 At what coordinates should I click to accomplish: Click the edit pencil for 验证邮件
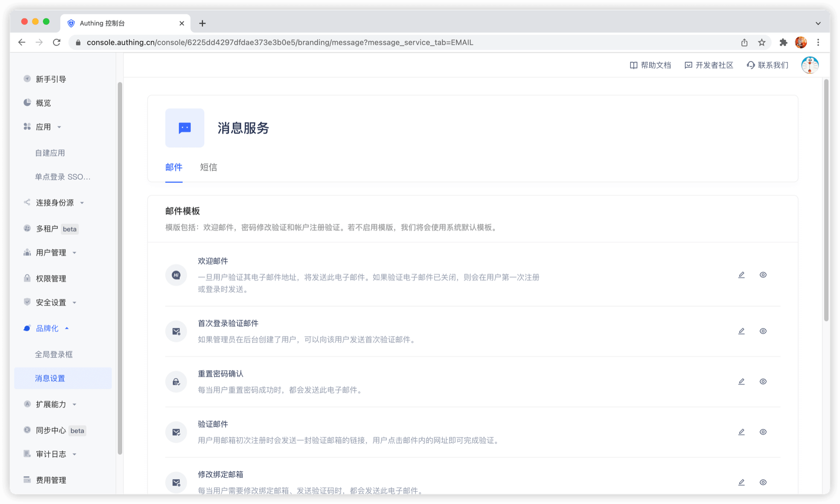(x=741, y=432)
